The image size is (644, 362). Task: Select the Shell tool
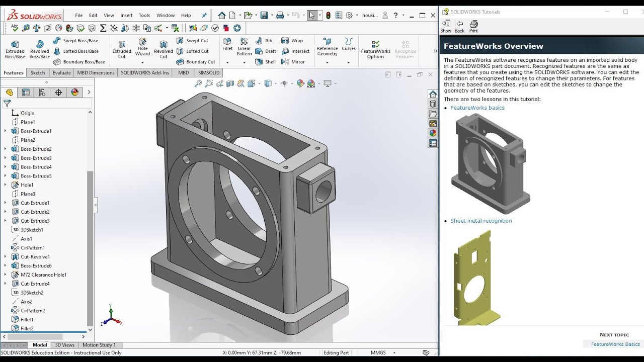click(266, 62)
